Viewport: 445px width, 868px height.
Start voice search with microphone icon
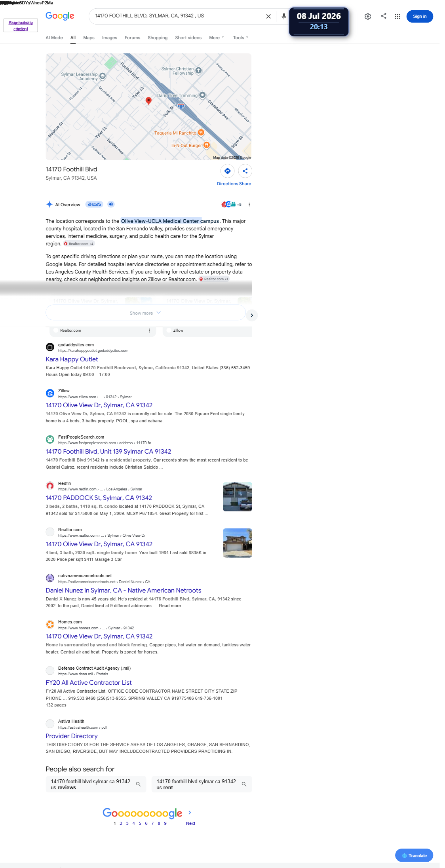(x=284, y=16)
